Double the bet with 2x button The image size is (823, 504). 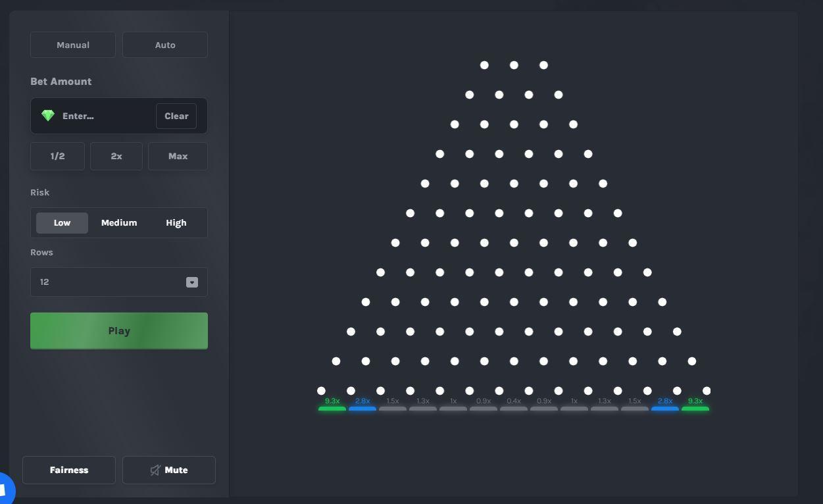[116, 157]
